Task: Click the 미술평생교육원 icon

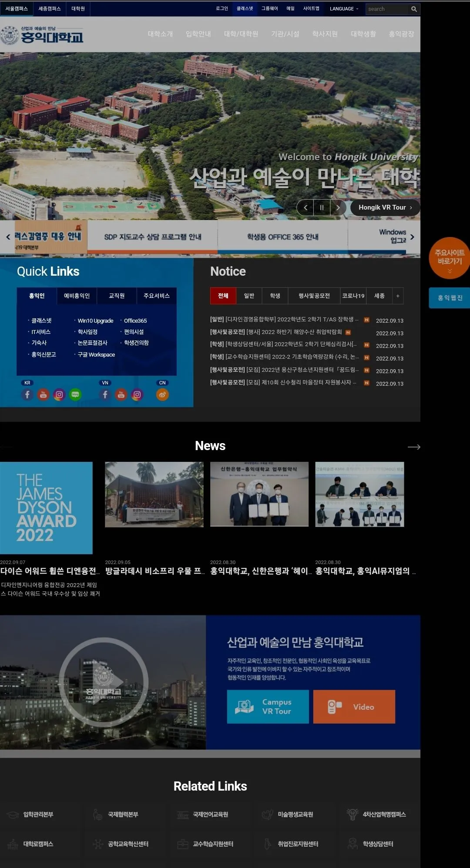Action: tap(267, 814)
